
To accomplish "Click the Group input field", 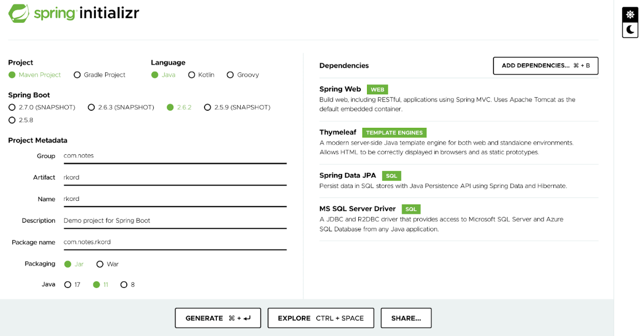I will point(175,156).
